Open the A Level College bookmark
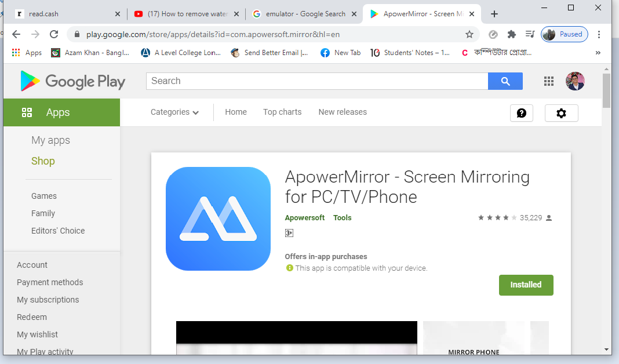619x364 pixels. 181,53
